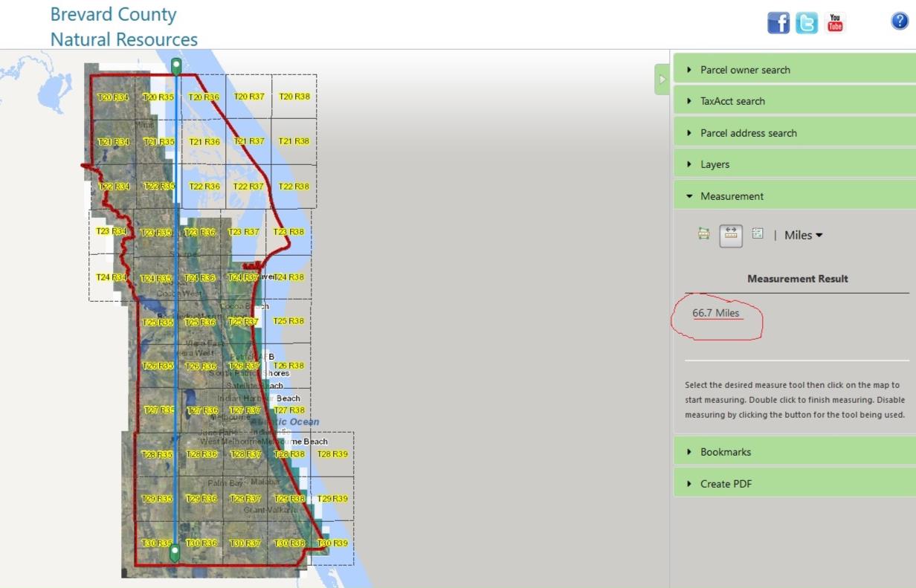Click the Palm Bay map label
The image size is (916, 588).
coord(225,483)
